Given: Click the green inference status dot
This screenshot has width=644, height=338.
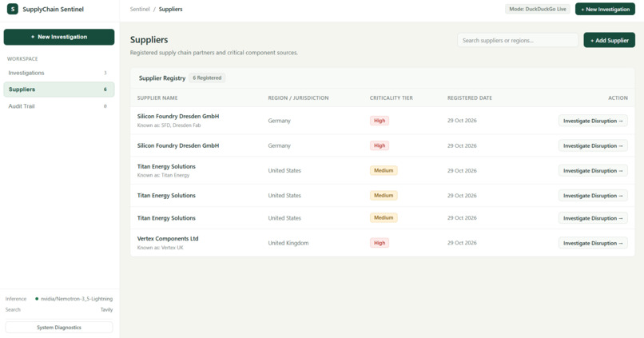Looking at the screenshot, I should (37, 299).
